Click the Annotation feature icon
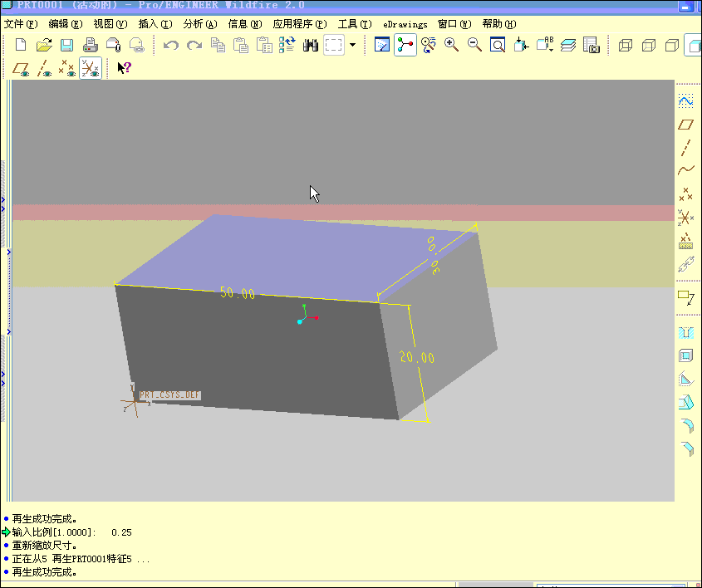 point(685,297)
